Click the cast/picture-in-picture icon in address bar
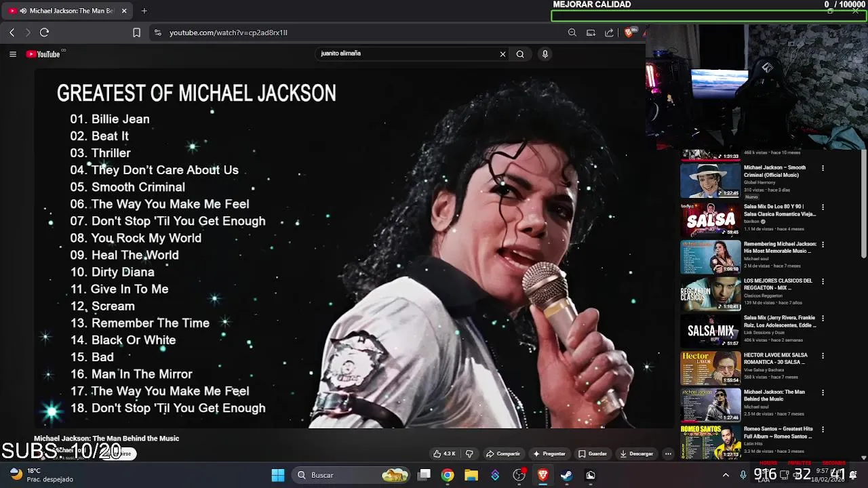The image size is (868, 488). click(591, 33)
